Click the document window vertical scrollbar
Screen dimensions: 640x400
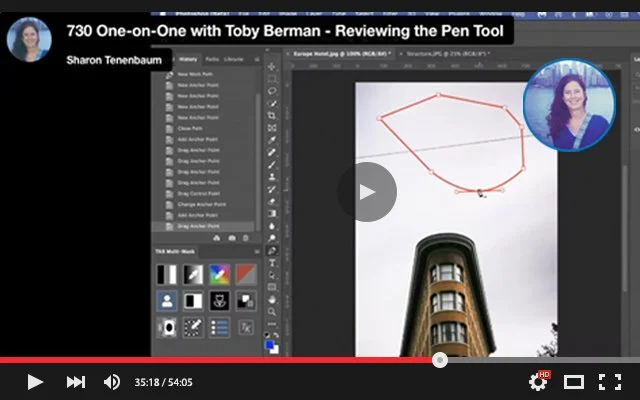click(x=624, y=229)
